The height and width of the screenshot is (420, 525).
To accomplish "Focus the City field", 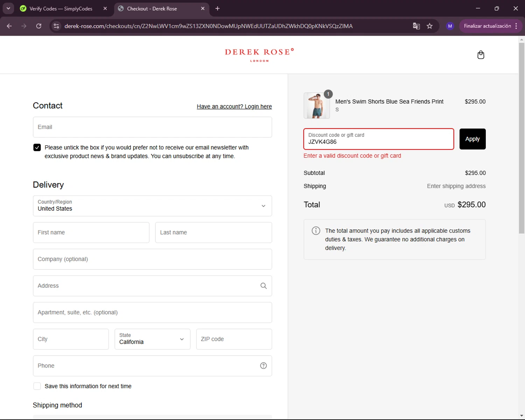I will [71, 339].
